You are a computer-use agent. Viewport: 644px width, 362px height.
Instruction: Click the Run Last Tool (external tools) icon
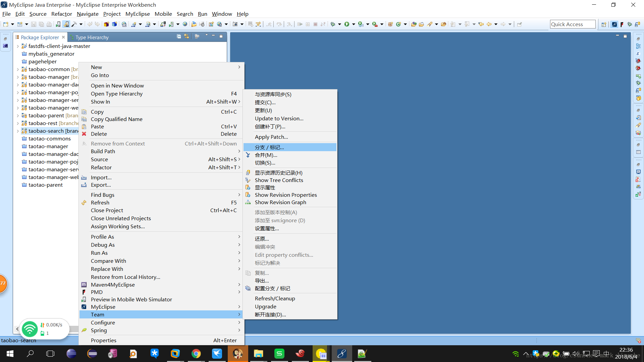pyautogui.click(x=375, y=24)
